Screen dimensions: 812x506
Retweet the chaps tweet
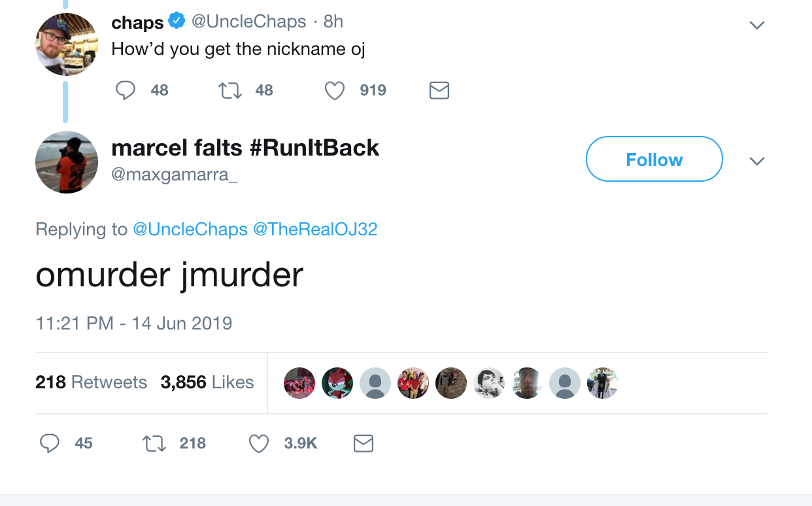229,90
